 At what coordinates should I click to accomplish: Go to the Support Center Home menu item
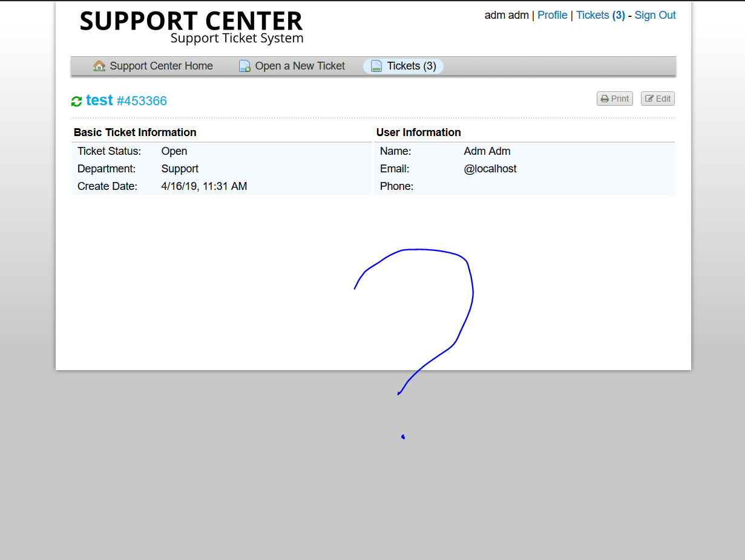tap(161, 66)
